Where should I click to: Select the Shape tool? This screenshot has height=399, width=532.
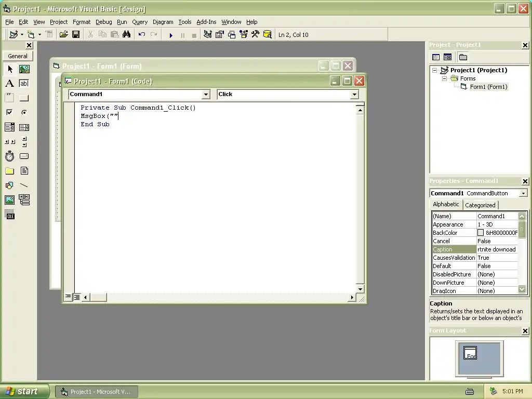[x=10, y=185]
